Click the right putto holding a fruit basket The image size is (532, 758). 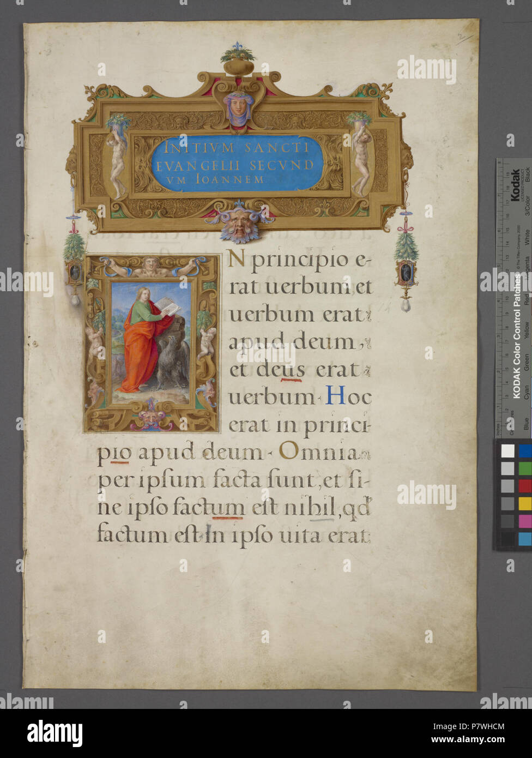[x=360, y=154]
